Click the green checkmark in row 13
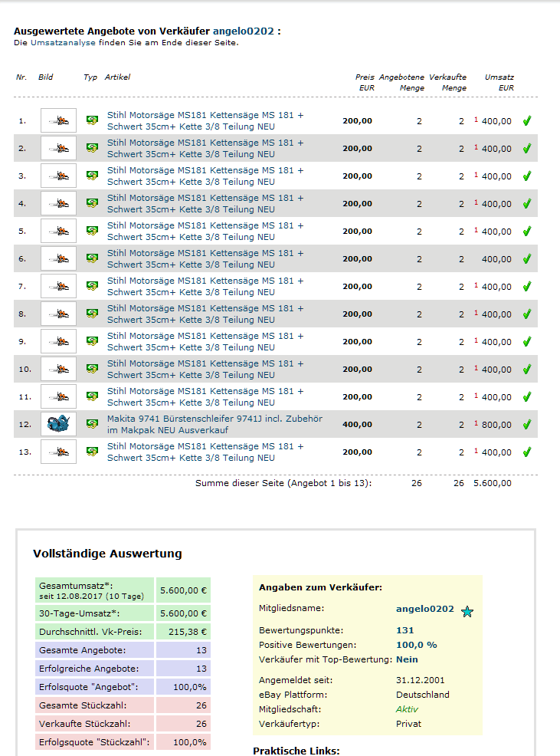Screen dimensions: 560x756 coord(527,452)
